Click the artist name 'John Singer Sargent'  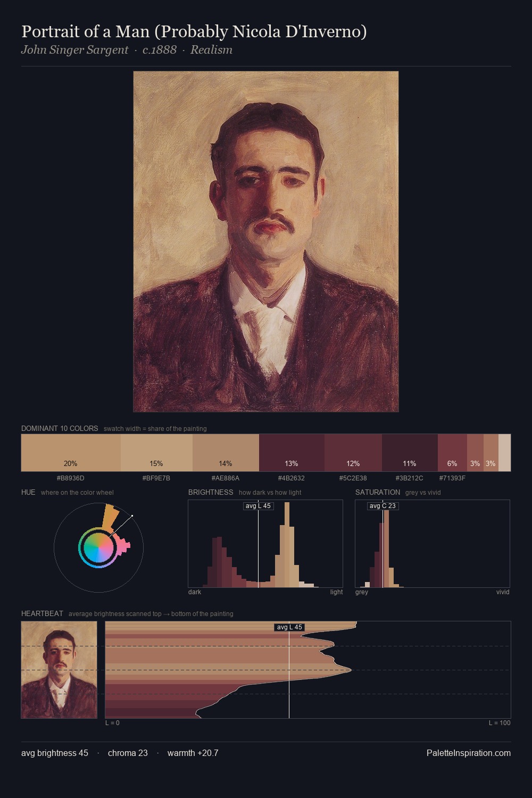(74, 50)
